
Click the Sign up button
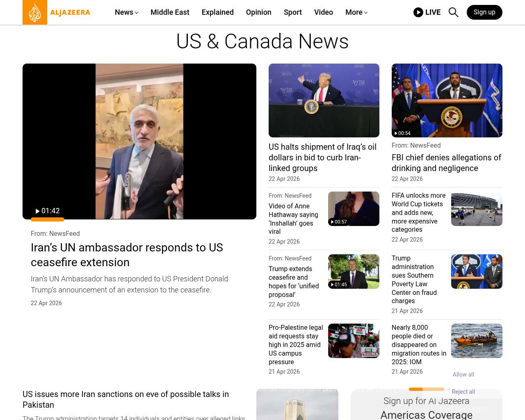tap(484, 12)
